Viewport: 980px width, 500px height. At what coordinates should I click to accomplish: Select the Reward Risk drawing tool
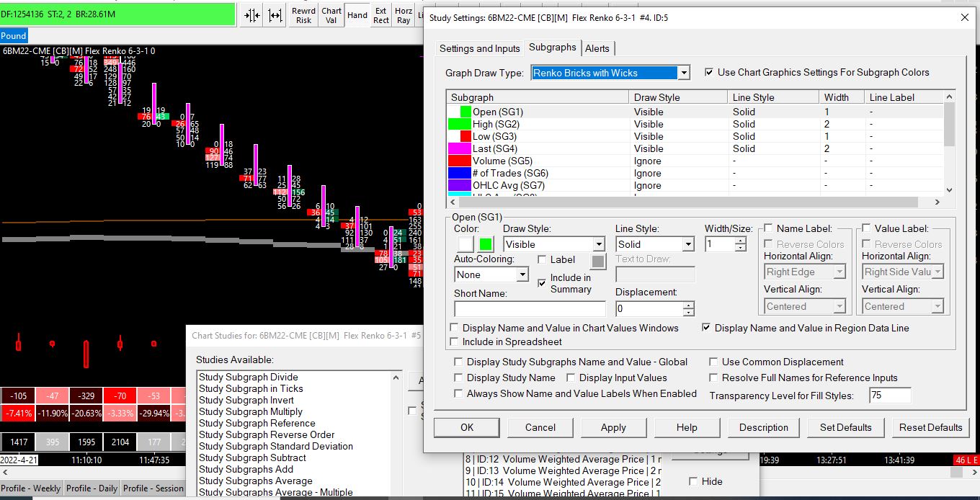[x=303, y=15]
